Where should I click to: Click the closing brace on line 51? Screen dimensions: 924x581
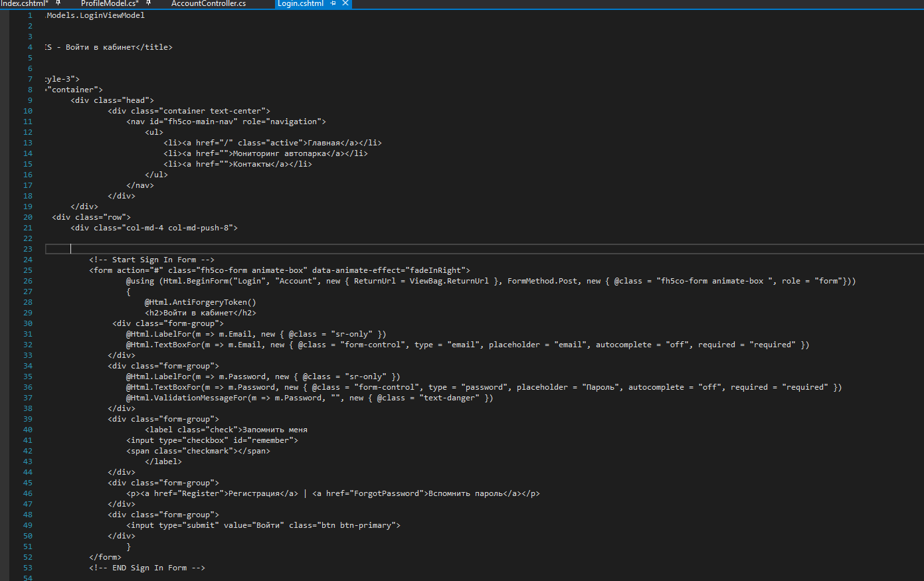pos(129,546)
